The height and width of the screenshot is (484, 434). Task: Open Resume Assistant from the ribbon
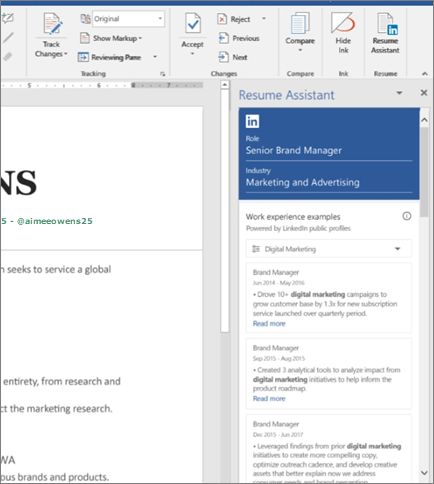point(385,33)
